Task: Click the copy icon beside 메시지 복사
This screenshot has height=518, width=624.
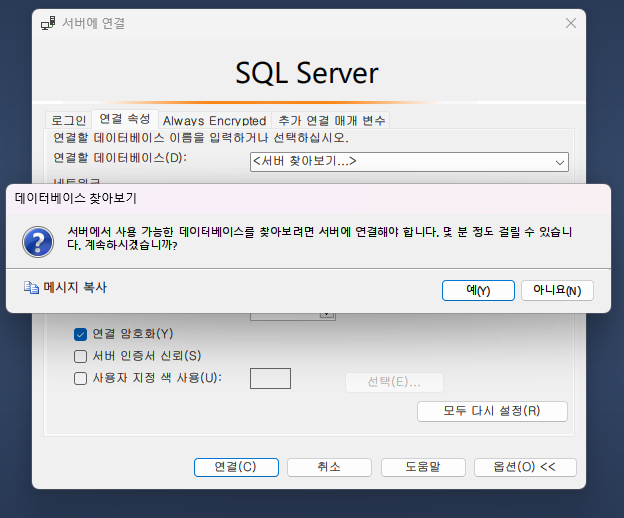Action: [31, 287]
